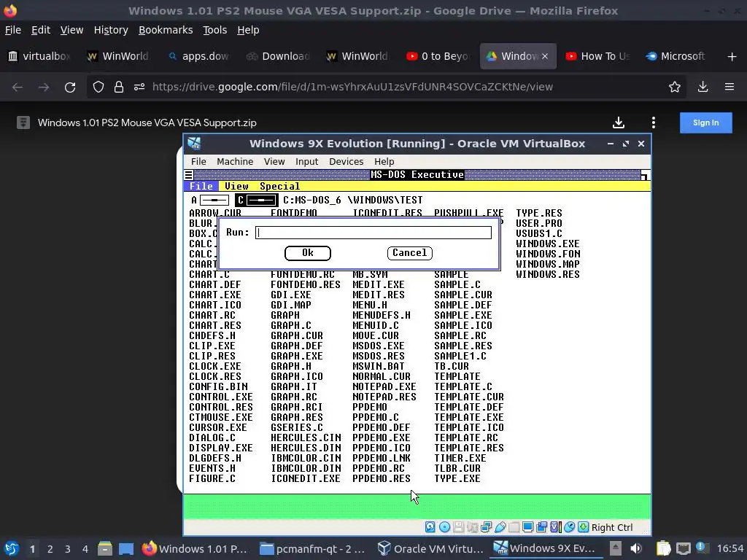The image size is (747, 560).
Task: Click the audio indicator in VirtualBox status bar
Action: click(x=473, y=526)
